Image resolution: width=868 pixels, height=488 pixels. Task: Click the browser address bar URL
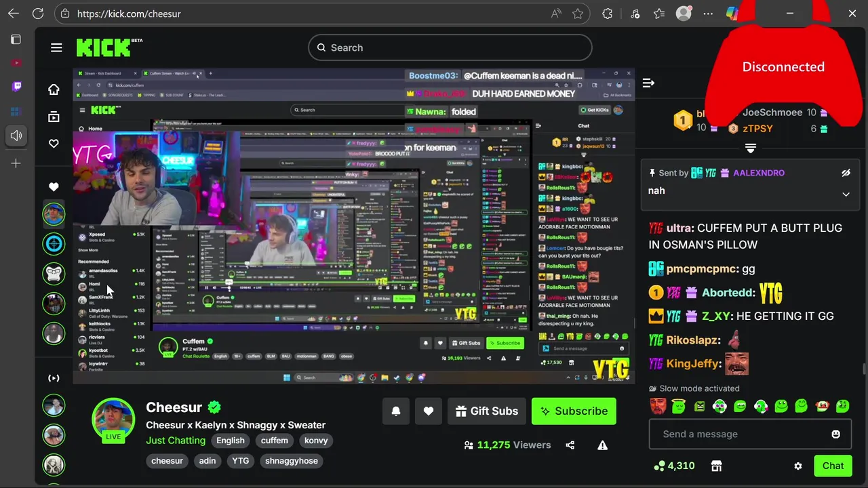point(129,14)
